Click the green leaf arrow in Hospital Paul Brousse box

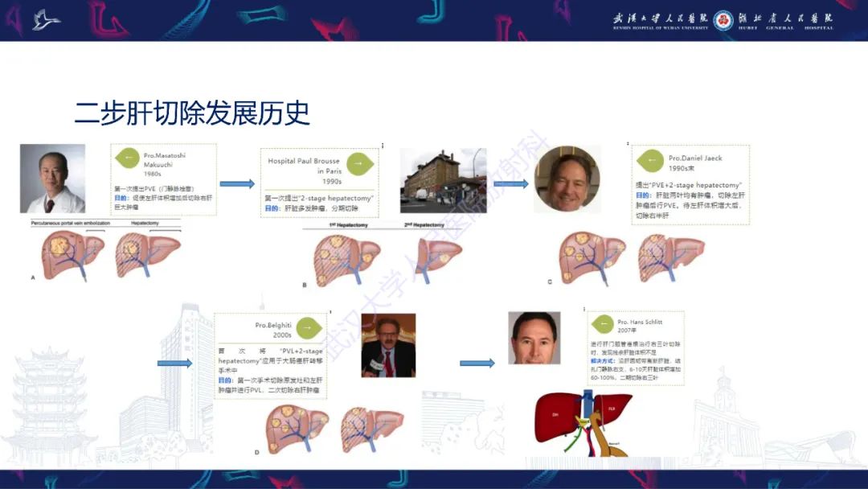[360, 164]
